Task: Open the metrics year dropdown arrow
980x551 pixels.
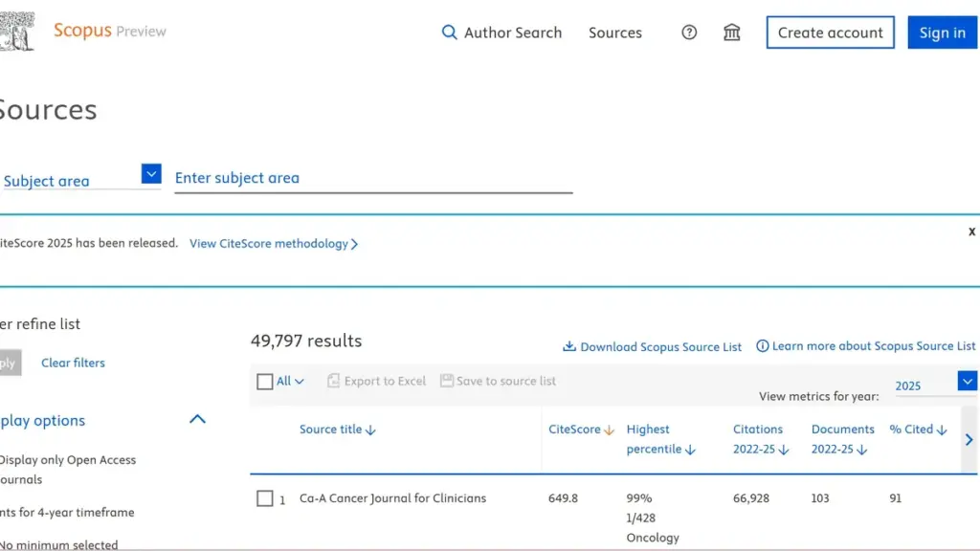Action: coord(967,381)
